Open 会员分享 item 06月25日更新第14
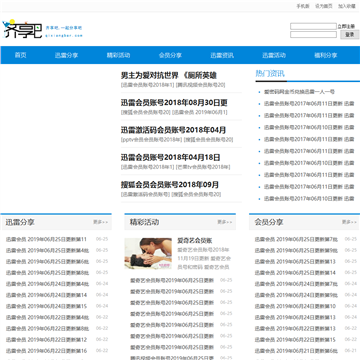 [295, 273]
